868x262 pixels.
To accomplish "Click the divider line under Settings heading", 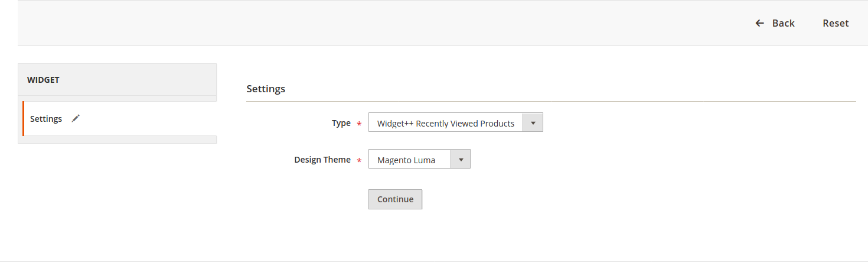I will pos(551,102).
